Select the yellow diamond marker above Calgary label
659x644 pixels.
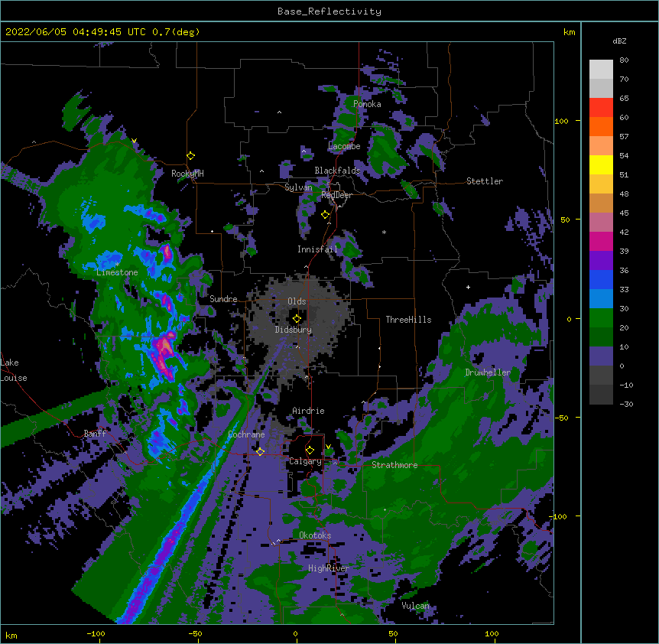(x=310, y=450)
